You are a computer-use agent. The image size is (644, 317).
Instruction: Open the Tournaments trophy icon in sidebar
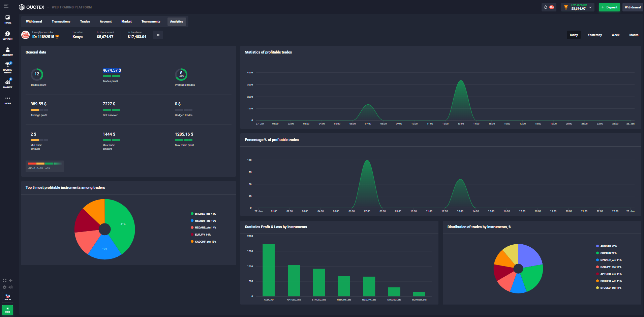click(7, 67)
